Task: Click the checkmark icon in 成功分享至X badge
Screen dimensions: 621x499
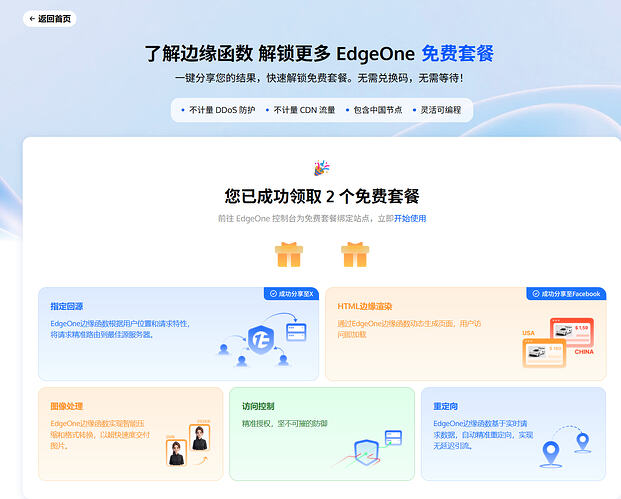Action: 273,294
